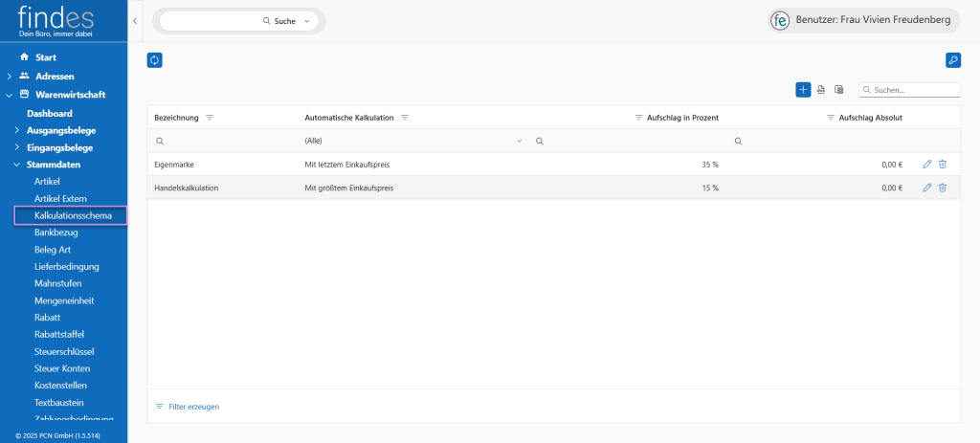The height and width of the screenshot is (443, 980).
Task: Click the blue plus button to add entry
Action: pyautogui.click(x=803, y=89)
